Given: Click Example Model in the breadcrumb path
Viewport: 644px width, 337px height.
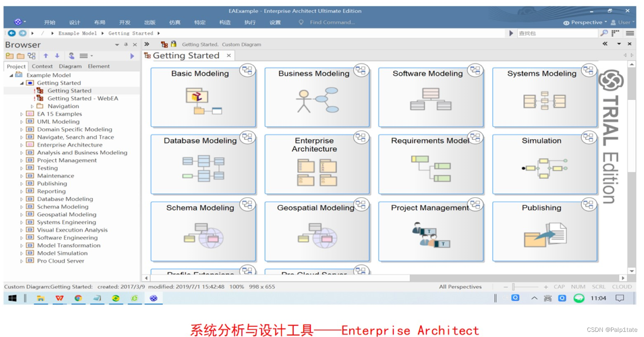Looking at the screenshot, I should [78, 33].
